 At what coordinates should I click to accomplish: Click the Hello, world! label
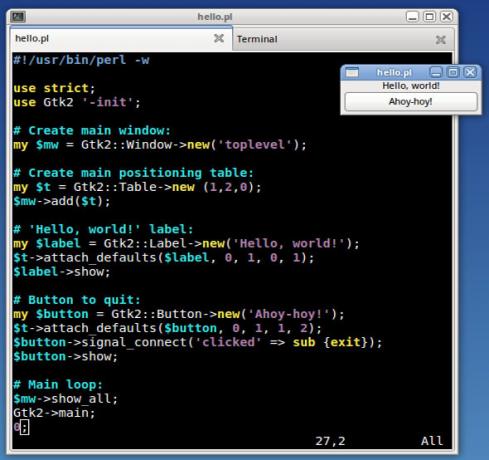click(x=411, y=86)
